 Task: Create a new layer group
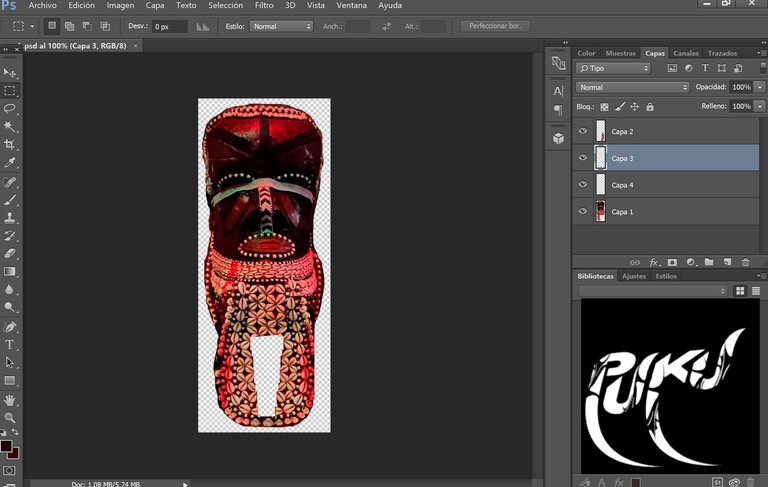[x=709, y=262]
